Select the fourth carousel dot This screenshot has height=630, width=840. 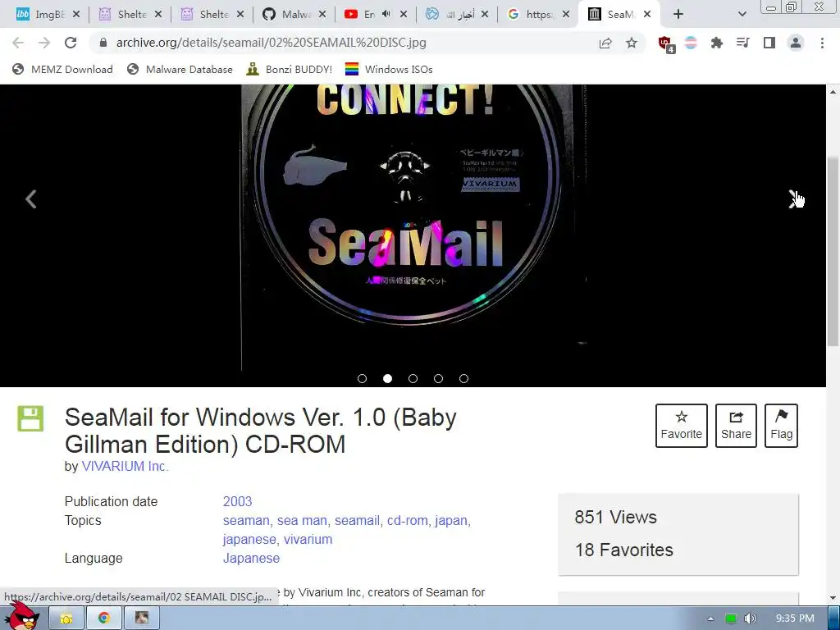[438, 379]
